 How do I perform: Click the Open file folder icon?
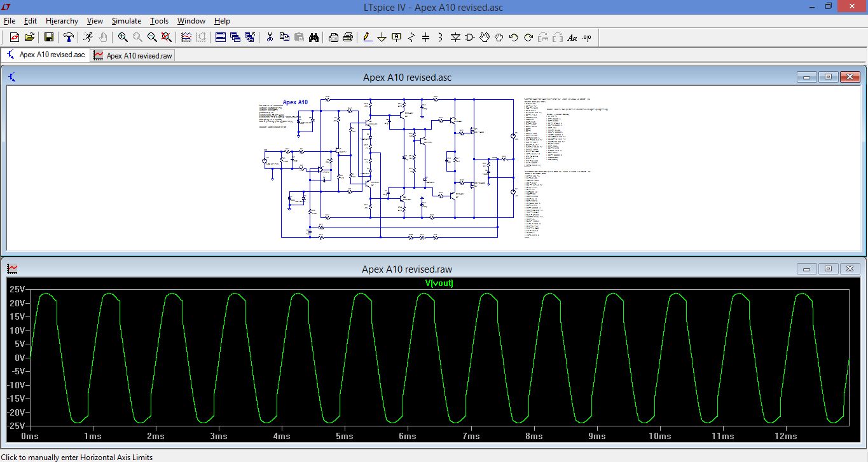pos(29,37)
